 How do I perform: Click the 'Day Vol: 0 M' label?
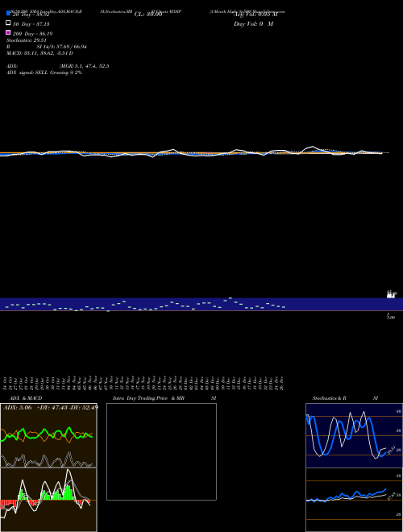click(253, 24)
